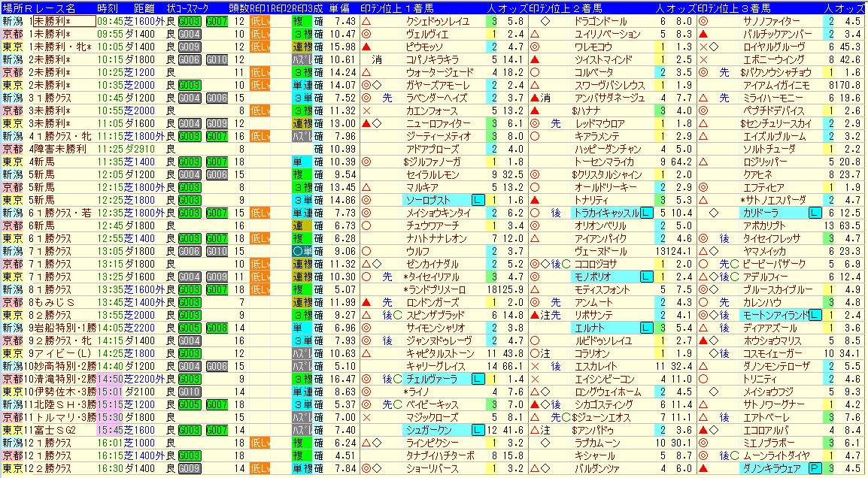Select third-place horse サノノファイター
This screenshot has height=478, width=868.
coord(772,22)
